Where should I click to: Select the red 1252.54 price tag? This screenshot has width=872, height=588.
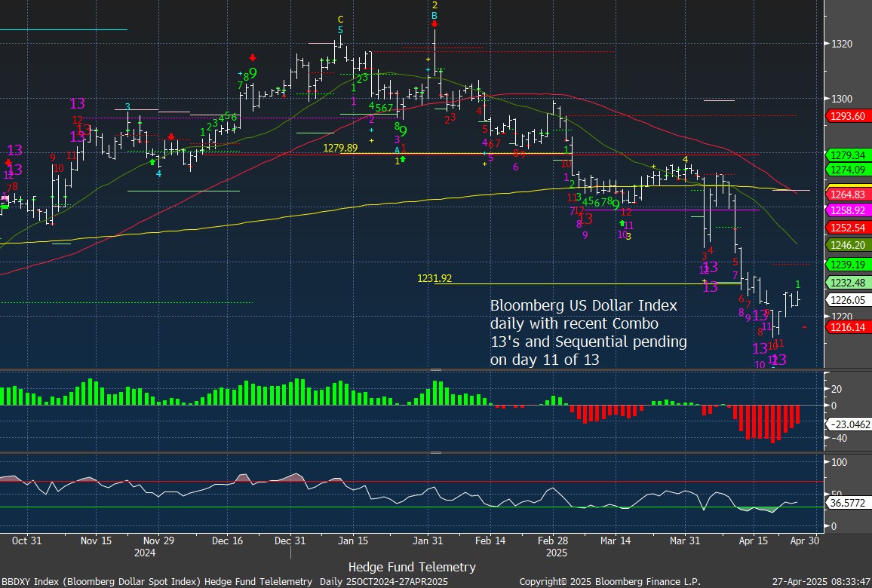(848, 228)
